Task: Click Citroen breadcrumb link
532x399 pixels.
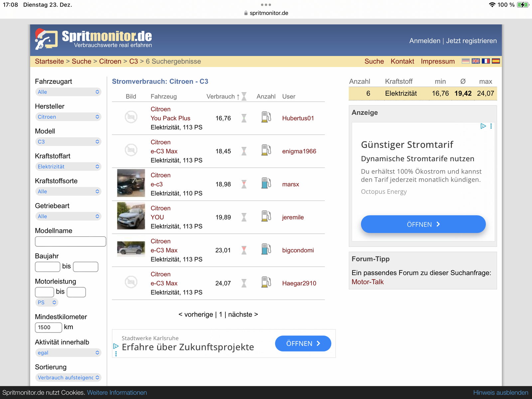Action: coord(110,62)
